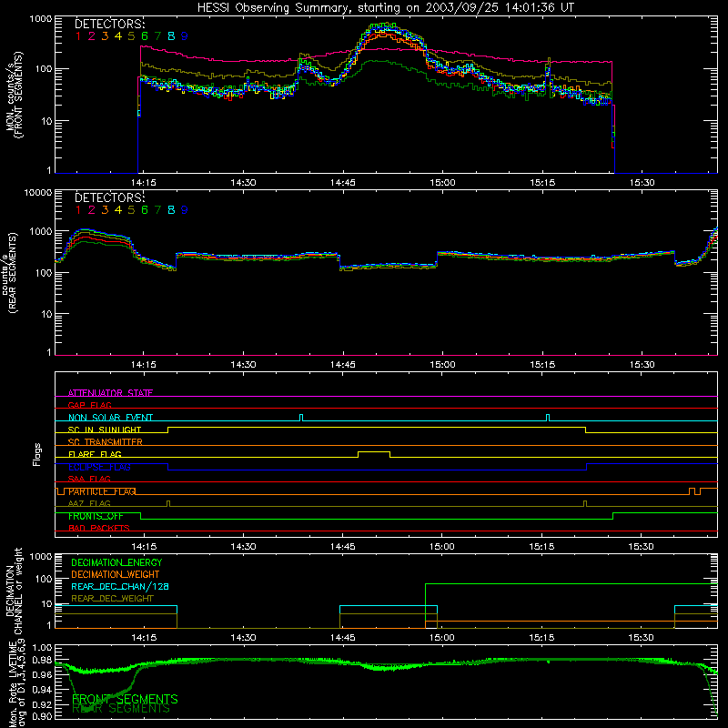The width and height of the screenshot is (728, 728).
Task: Click the 15:30 tick under front segments plot
Action: [x=642, y=183]
